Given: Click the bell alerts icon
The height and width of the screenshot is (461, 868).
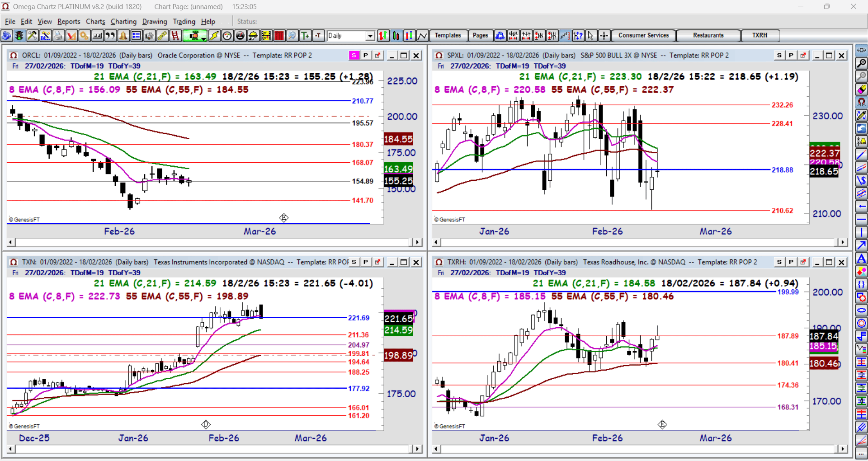Looking at the screenshot, I should pyautogui.click(x=123, y=36).
